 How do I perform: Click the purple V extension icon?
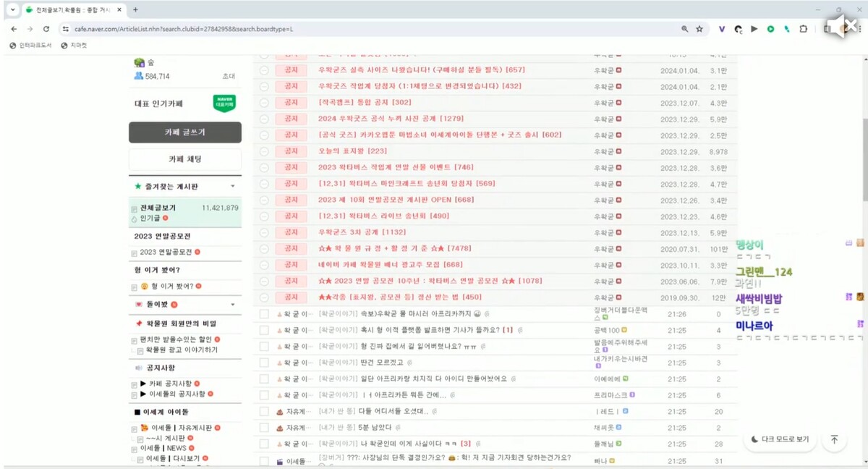[x=720, y=30]
